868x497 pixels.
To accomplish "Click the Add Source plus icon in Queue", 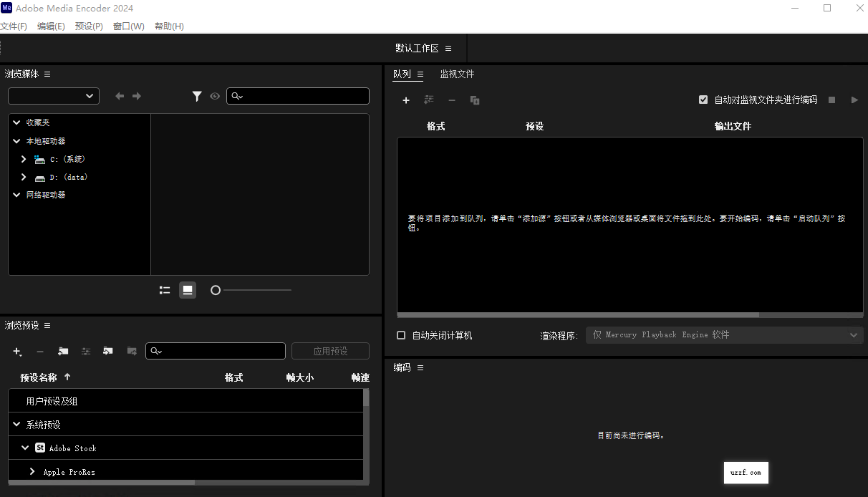I will [x=406, y=100].
